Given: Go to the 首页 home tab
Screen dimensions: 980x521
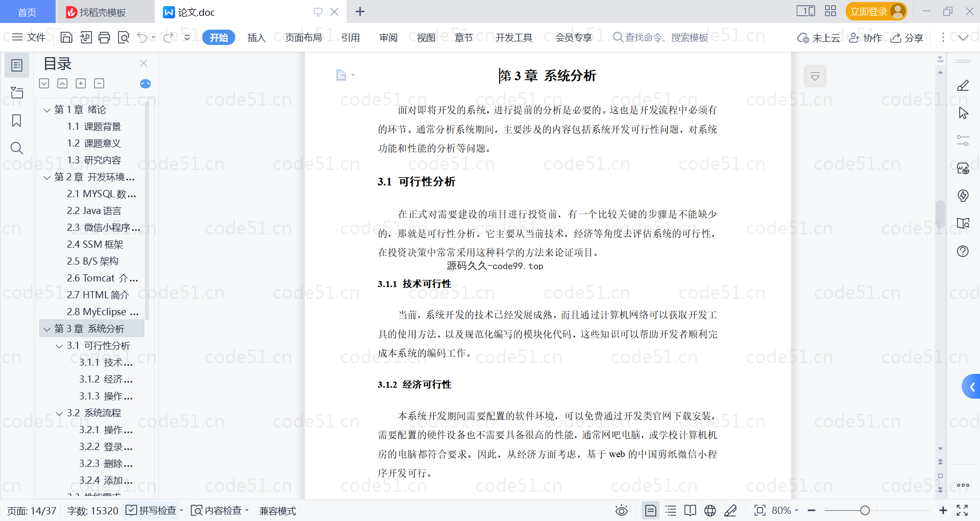Looking at the screenshot, I should pos(27,12).
